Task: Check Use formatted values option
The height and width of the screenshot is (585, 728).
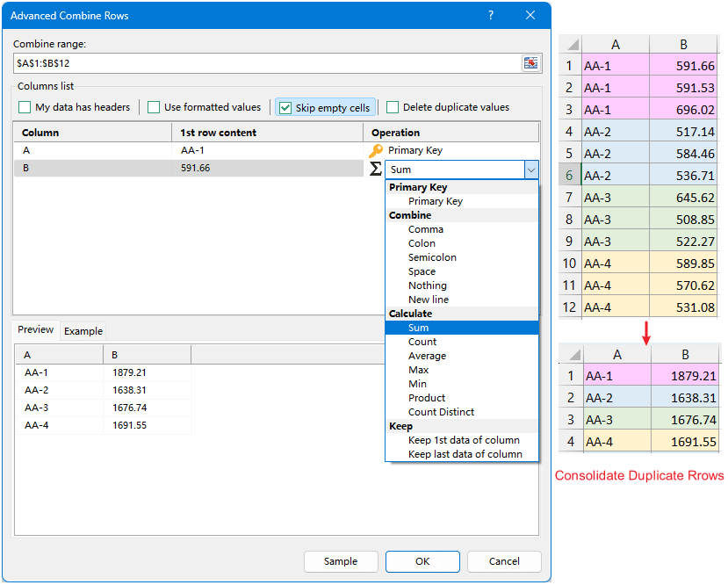Action: click(154, 107)
